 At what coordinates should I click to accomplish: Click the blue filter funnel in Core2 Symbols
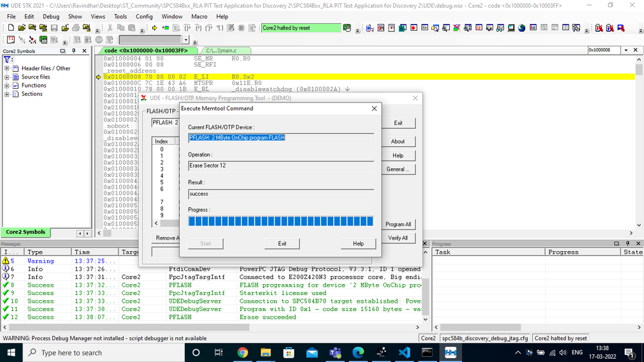7,59
